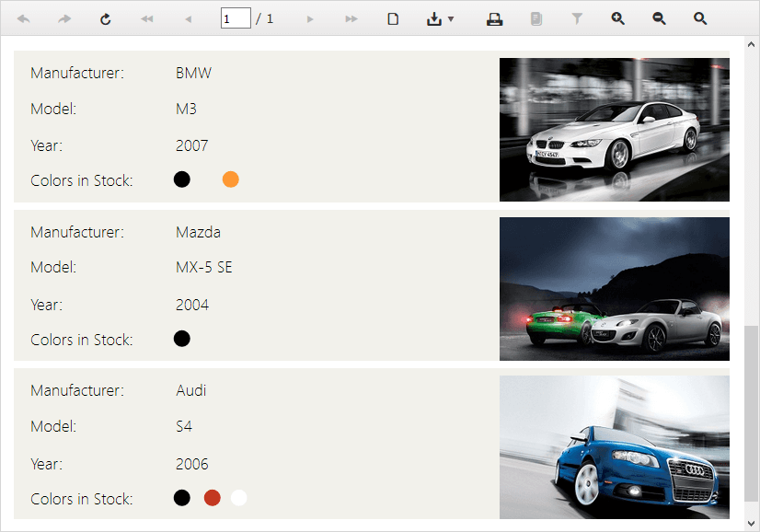Zoom in on the report
760x532 pixels.
tap(618, 19)
